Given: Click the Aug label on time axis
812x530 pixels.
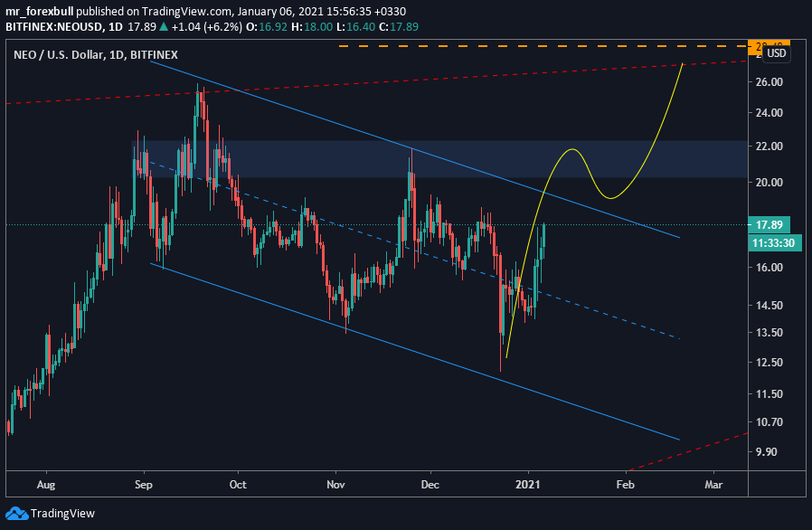Looking at the screenshot, I should (x=46, y=485).
